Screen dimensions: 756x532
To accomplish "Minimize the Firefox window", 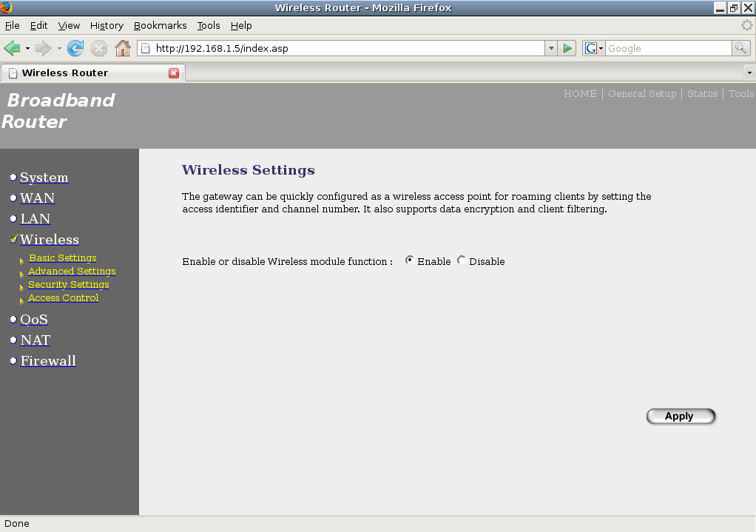I will 720,7.
